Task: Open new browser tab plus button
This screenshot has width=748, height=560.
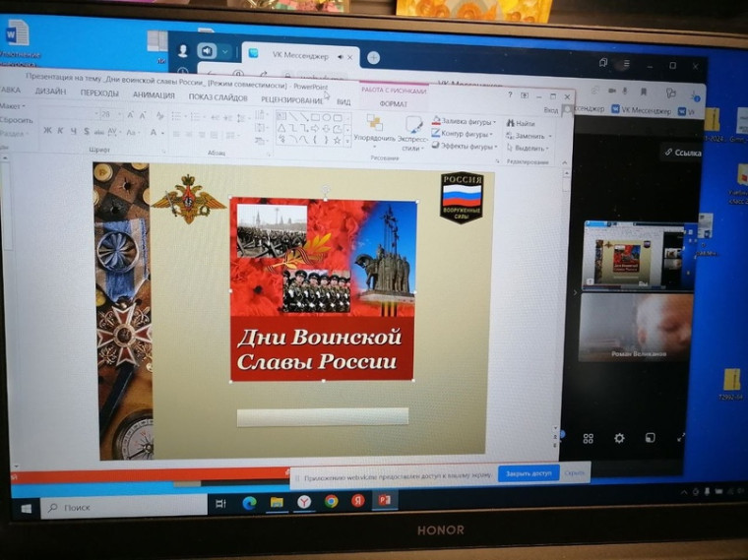Action: pyautogui.click(x=374, y=58)
